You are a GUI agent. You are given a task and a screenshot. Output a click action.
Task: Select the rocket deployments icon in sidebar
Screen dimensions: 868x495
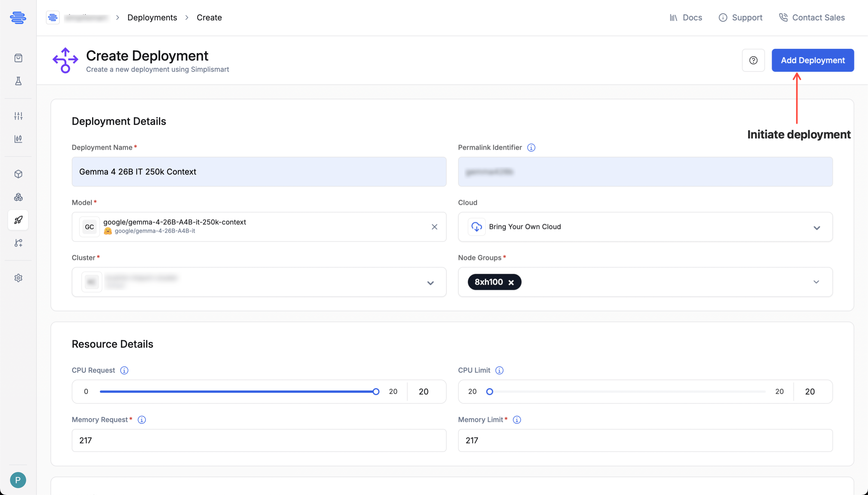(18, 220)
